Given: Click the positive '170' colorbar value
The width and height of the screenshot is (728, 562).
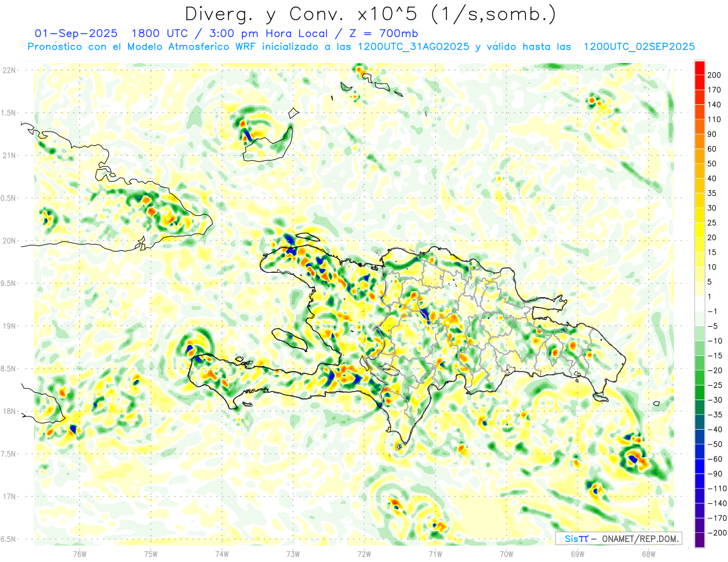Looking at the screenshot, I should pyautogui.click(x=715, y=90).
